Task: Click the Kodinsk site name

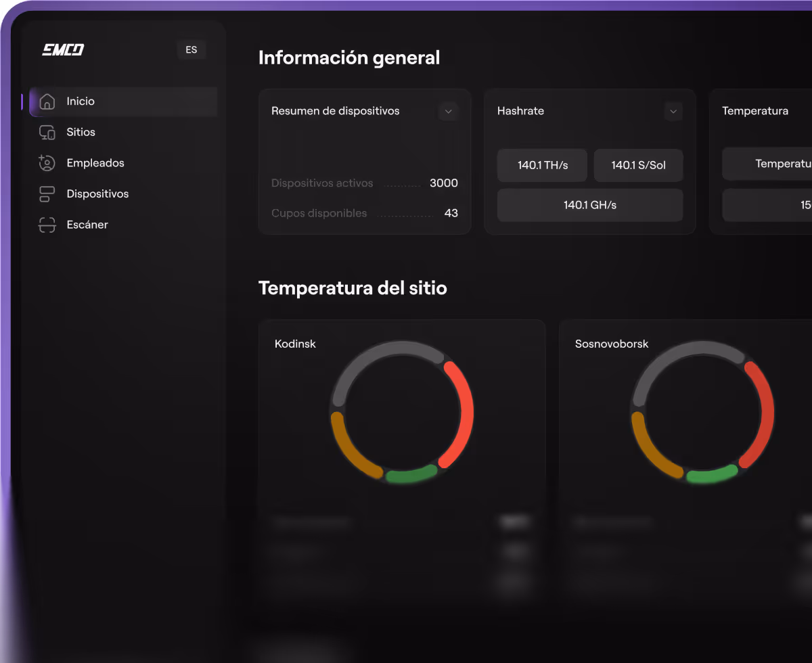Action: tap(295, 344)
